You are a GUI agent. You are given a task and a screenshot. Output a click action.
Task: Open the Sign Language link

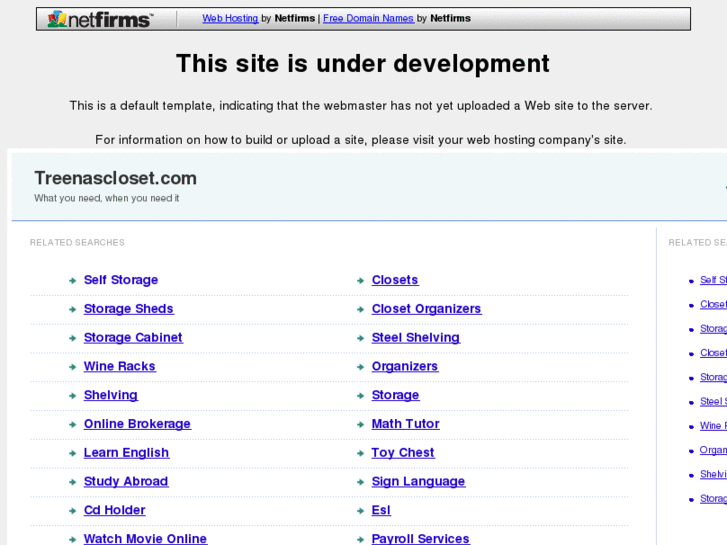click(418, 481)
